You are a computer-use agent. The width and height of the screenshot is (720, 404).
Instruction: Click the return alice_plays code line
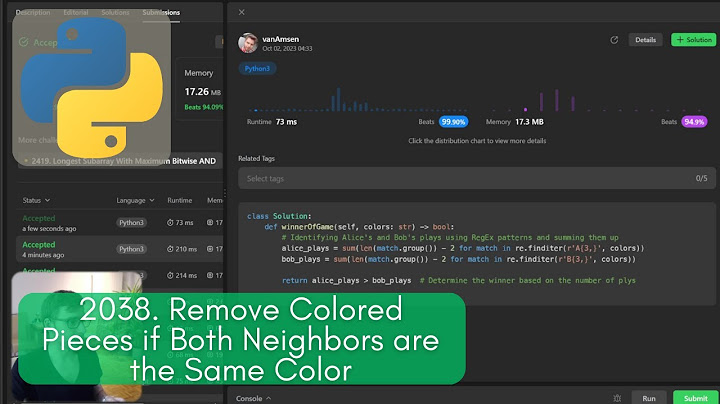[459, 281]
